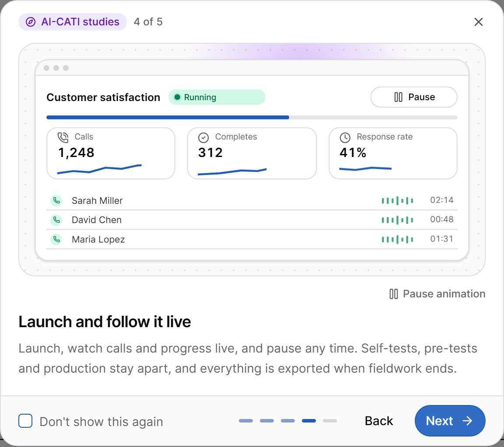The image size is (504, 447).
Task: Click the Customer satisfaction title
Action: (103, 98)
